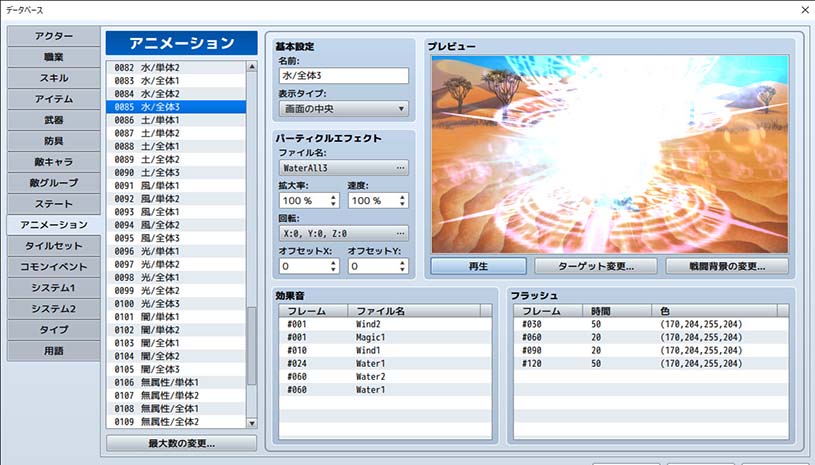The width and height of the screenshot is (815, 465).
Task: Decrease オフセットY with down arrow
Action: click(x=402, y=270)
